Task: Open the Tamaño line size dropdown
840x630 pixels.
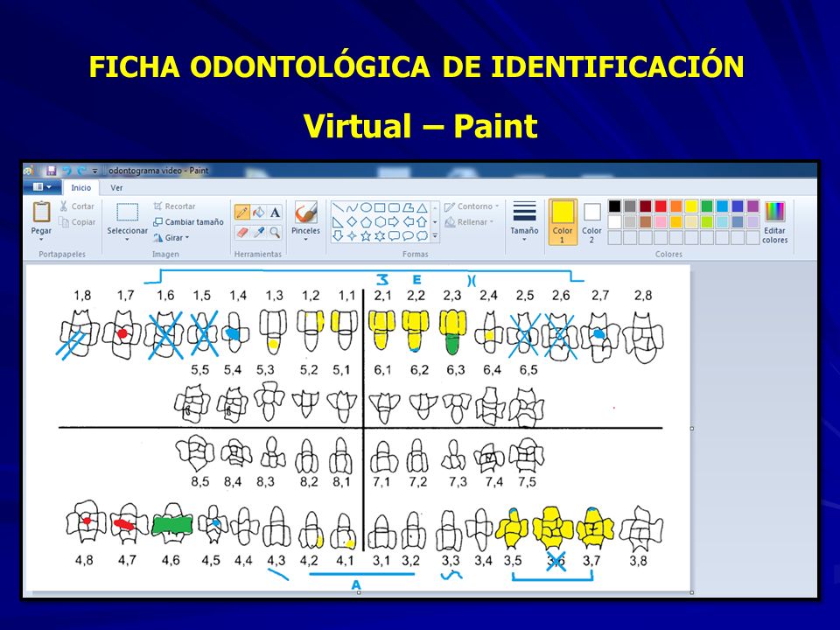Action: point(524,221)
